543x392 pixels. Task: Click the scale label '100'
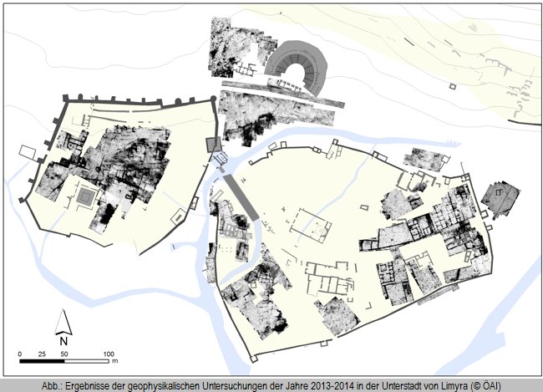point(109,354)
